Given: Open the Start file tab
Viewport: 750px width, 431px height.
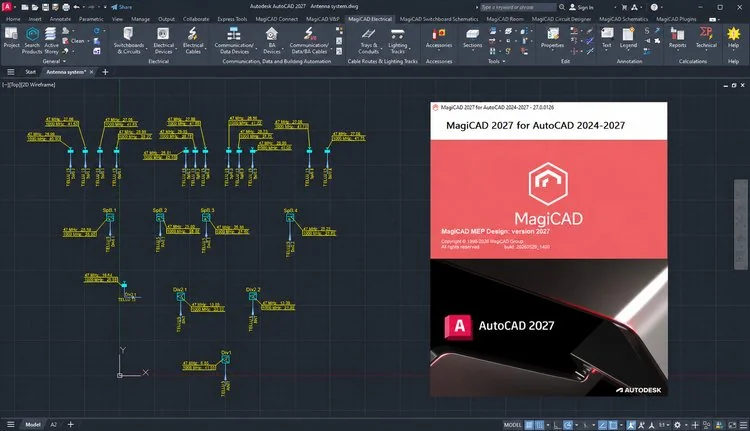Looking at the screenshot, I should 31,72.
